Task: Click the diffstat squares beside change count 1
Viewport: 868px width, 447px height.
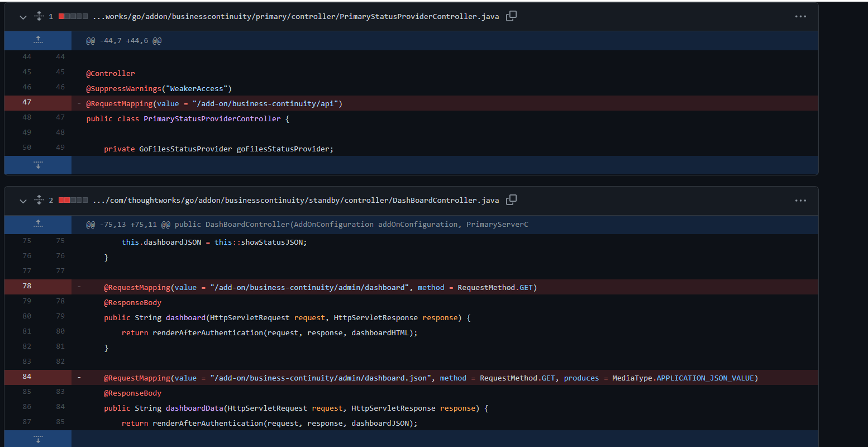Action: pyautogui.click(x=73, y=17)
